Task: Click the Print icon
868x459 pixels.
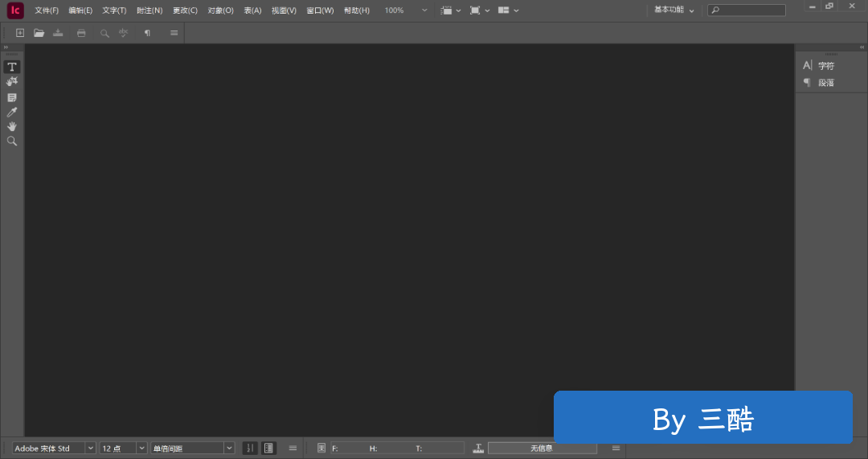Action: [81, 33]
